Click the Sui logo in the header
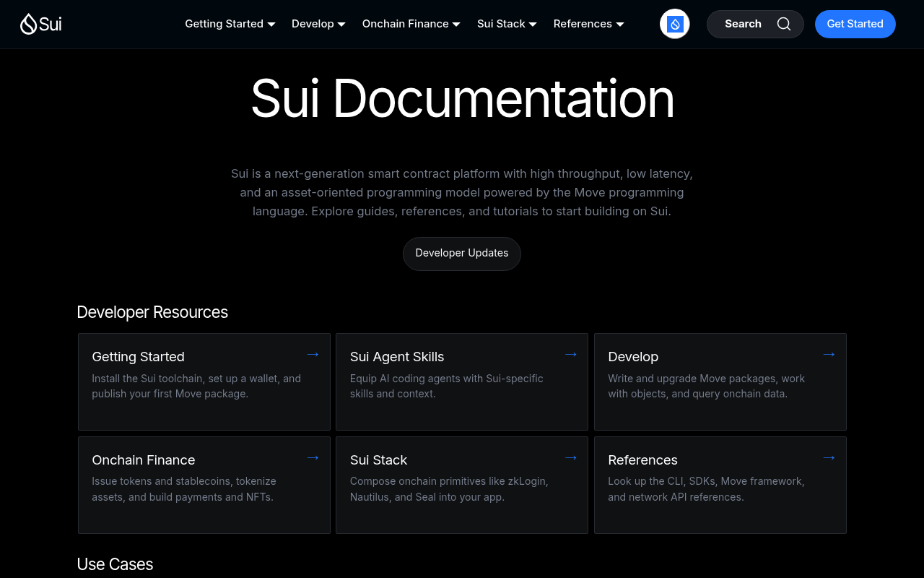 (x=41, y=24)
